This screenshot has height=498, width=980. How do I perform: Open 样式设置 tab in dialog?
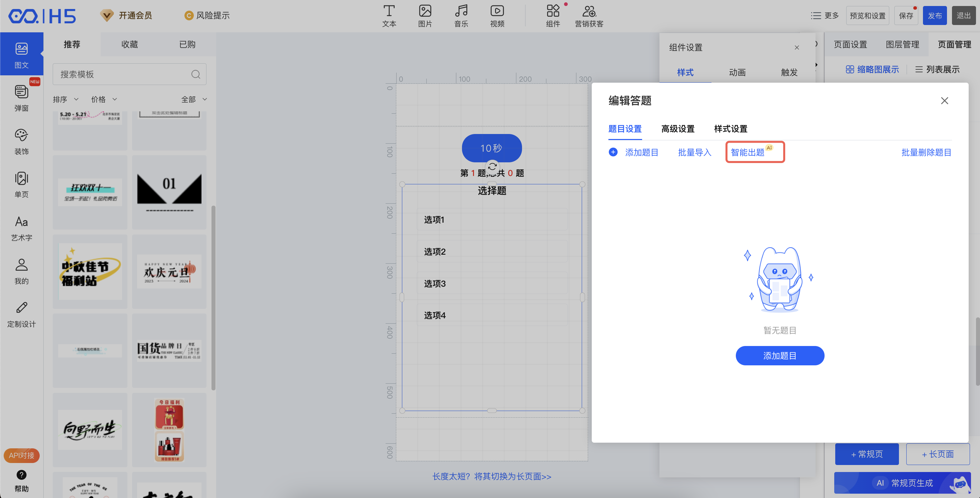(x=730, y=129)
